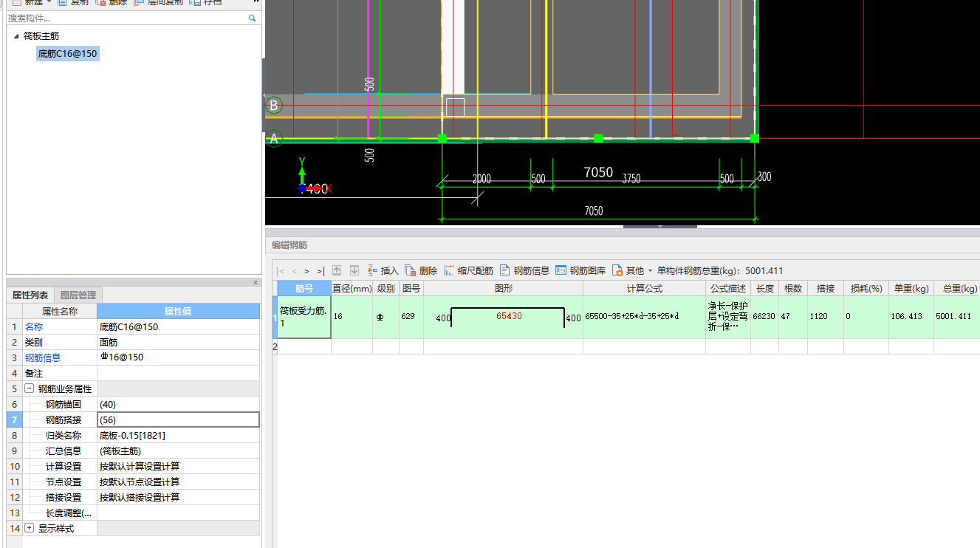Image resolution: width=980 pixels, height=548 pixels.
Task: Click 归类名称 value 底板-0.15[1821]
Action: point(178,435)
